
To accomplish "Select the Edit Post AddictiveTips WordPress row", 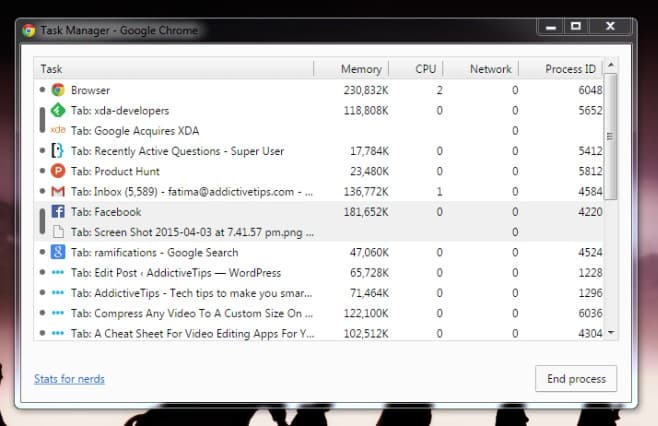I will pyautogui.click(x=319, y=273).
